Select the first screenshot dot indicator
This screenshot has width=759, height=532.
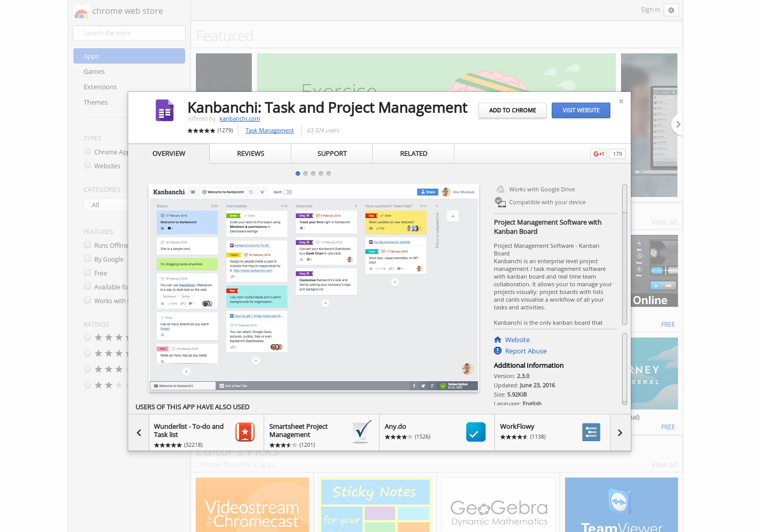[298, 173]
